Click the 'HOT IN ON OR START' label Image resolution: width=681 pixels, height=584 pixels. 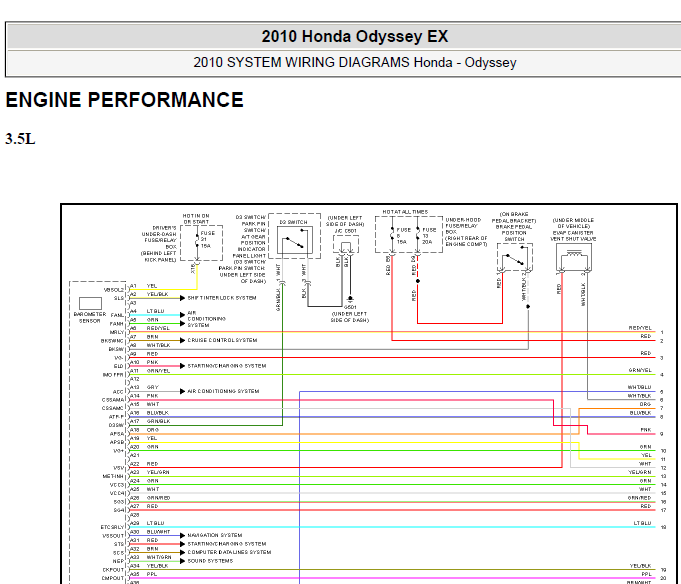pos(196,219)
